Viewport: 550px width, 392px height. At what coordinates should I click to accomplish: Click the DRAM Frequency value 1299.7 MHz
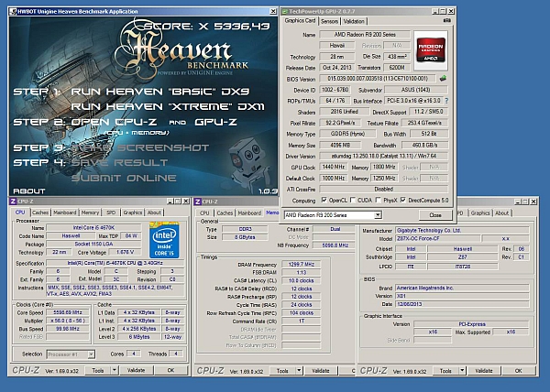(x=301, y=265)
